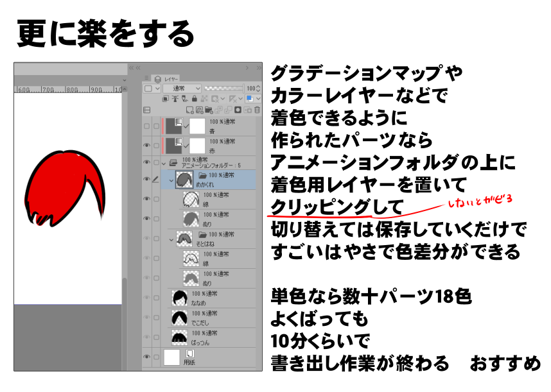The image size is (551, 392).
Task: Show the ななめ layer
Action: 147,298
